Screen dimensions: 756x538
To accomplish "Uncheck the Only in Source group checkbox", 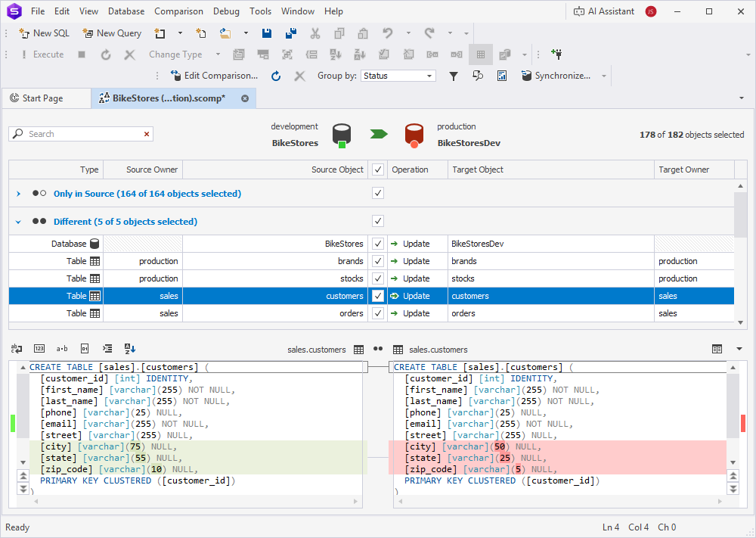I will [377, 193].
